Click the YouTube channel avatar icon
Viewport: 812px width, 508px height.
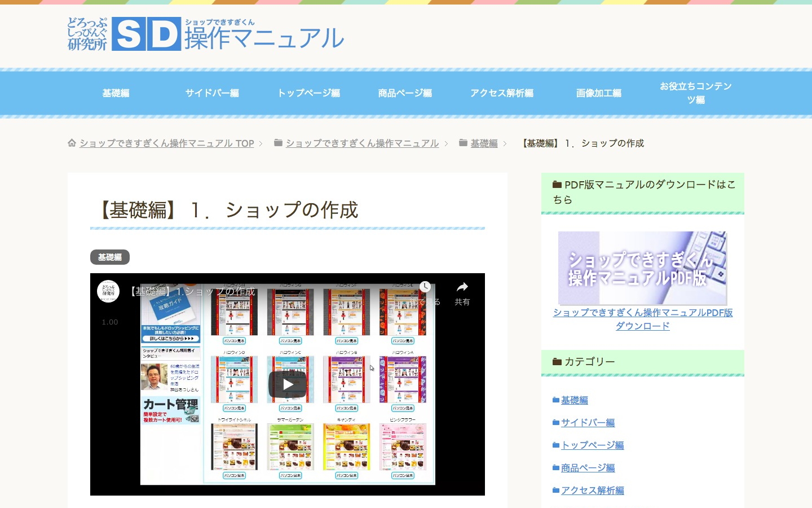pos(108,291)
